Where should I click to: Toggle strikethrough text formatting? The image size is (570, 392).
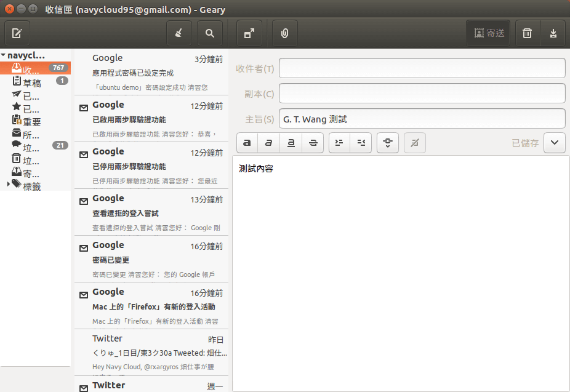click(313, 143)
